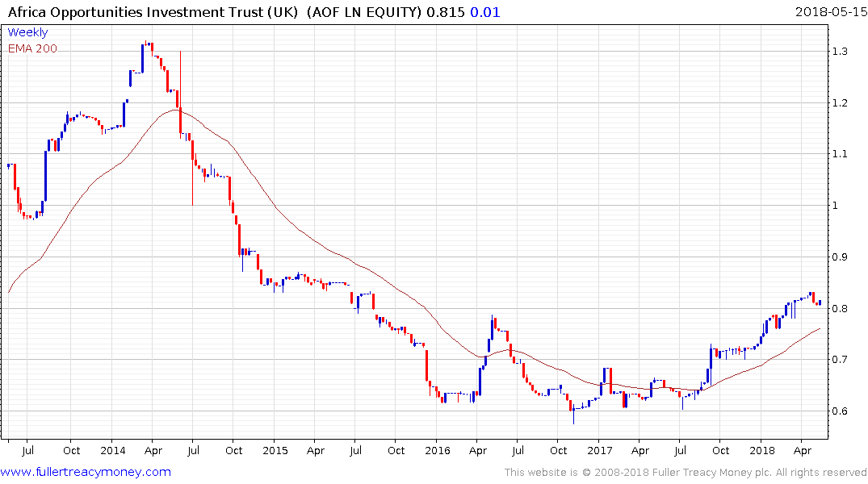
Task: Click the '2018' year label on time axis
Action: coord(762,450)
